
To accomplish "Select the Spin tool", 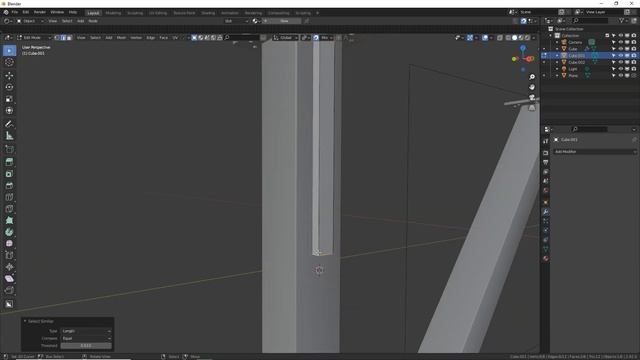I will (9, 232).
